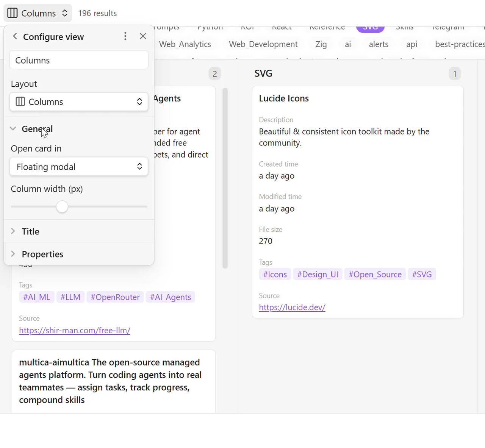Open the shir-man.com/free-llm link
The height and width of the screenshot is (448, 485).
75,330
